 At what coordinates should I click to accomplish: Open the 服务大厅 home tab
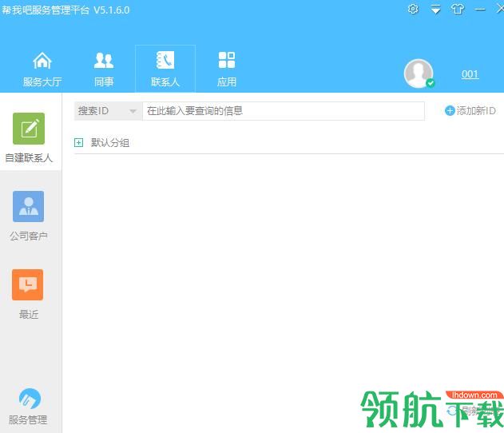pos(42,69)
